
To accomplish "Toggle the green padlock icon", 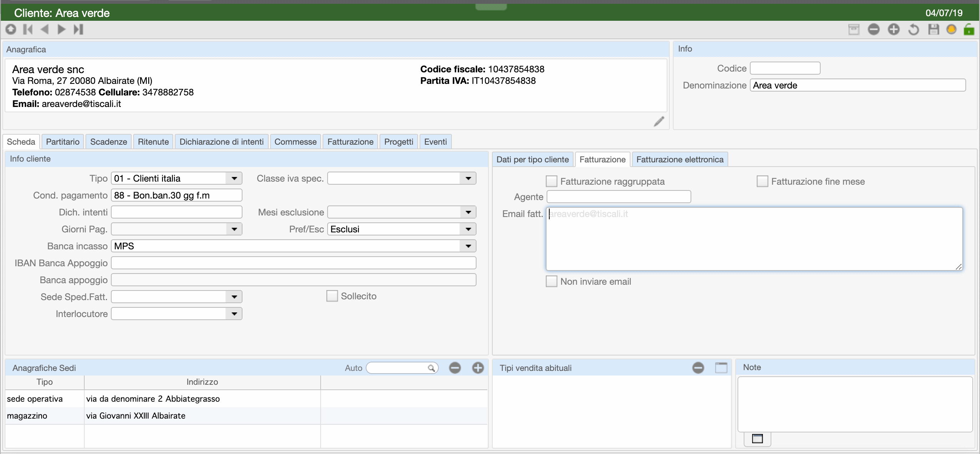I will point(969,29).
